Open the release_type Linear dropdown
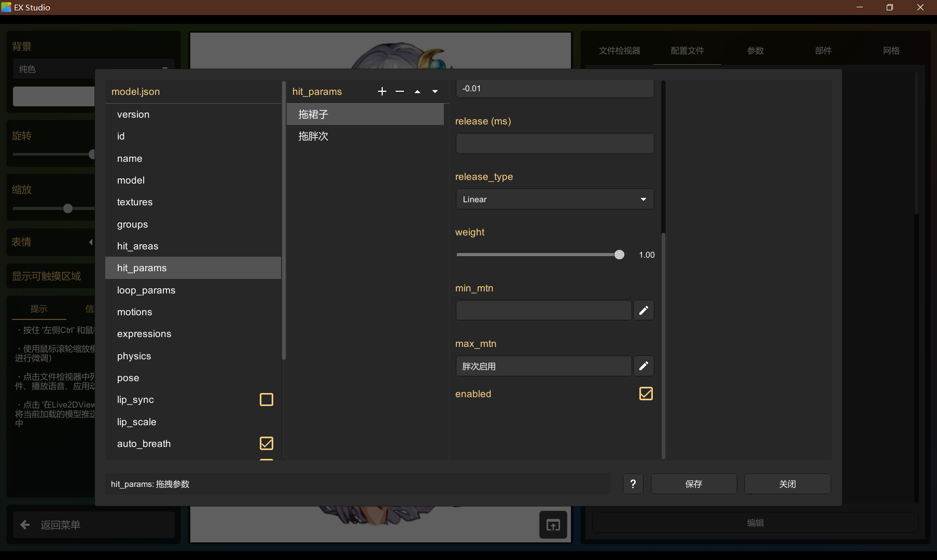This screenshot has height=560, width=937. point(555,199)
